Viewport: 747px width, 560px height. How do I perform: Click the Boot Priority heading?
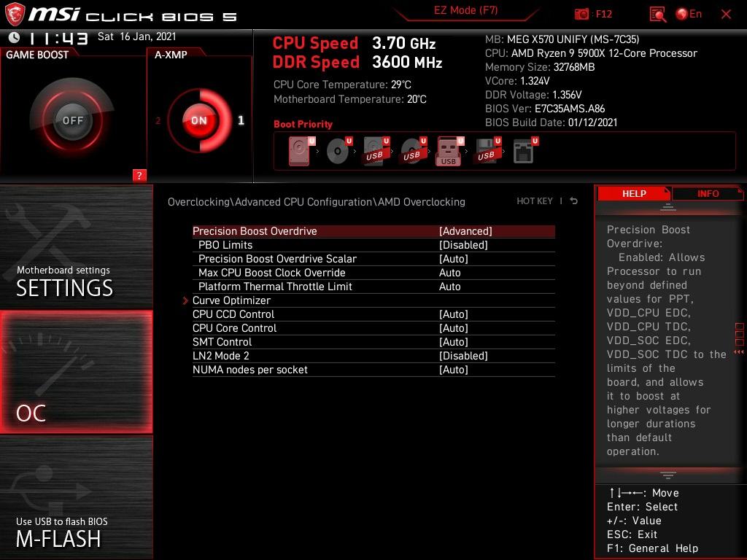(303, 124)
